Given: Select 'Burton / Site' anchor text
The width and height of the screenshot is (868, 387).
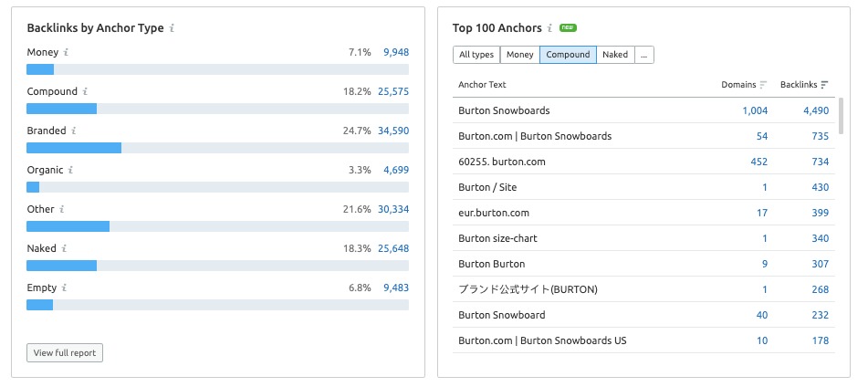Looking at the screenshot, I should pos(487,187).
